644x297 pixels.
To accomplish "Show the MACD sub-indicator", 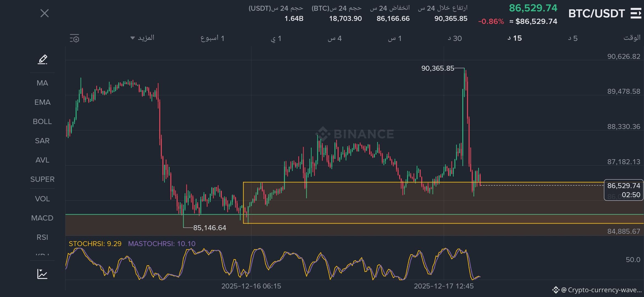I will [42, 218].
